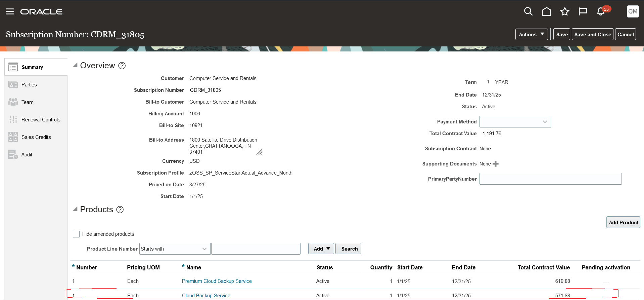Open Premium Cloud Backup Service link

click(x=217, y=281)
